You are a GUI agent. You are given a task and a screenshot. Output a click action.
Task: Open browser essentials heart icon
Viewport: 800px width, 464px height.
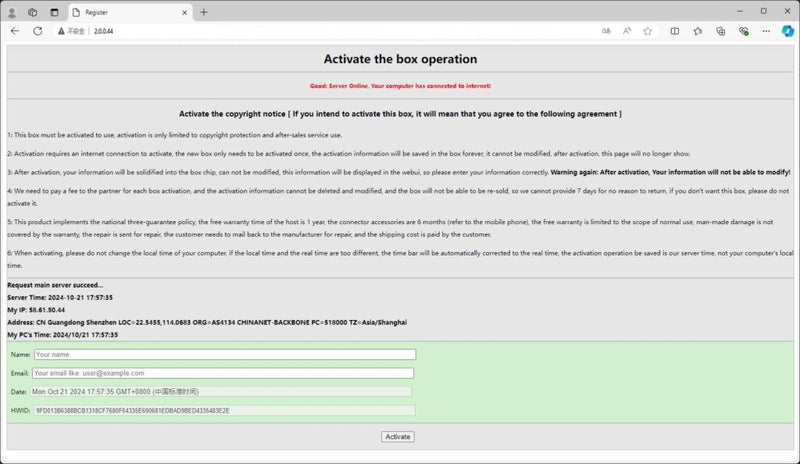pos(743,31)
